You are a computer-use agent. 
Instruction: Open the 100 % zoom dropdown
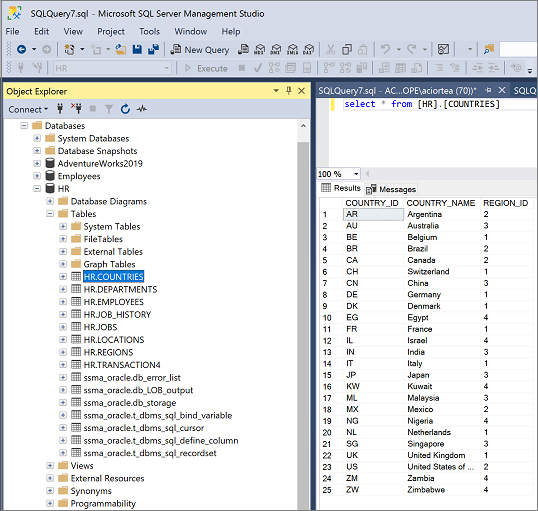(x=356, y=174)
